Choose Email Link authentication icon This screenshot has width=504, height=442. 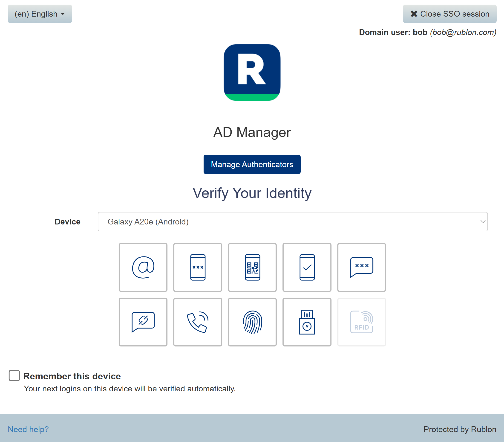tap(143, 267)
